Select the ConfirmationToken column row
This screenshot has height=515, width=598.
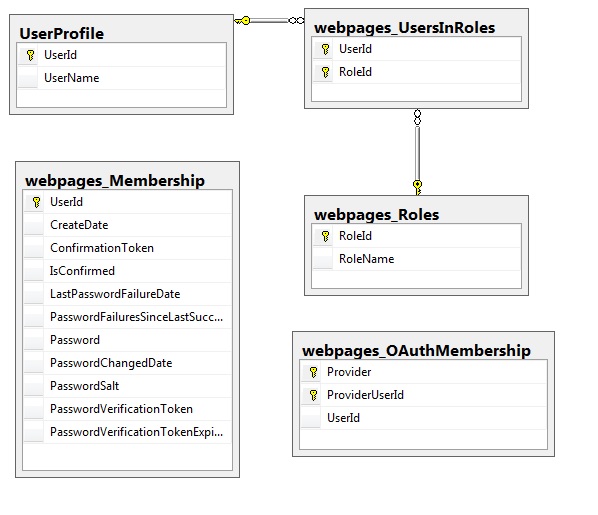pos(128,248)
